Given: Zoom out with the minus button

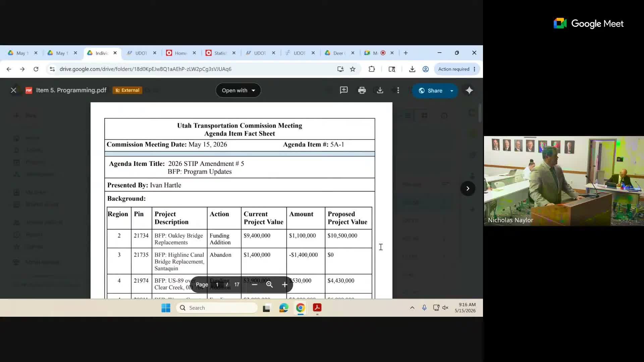Looking at the screenshot, I should pyautogui.click(x=255, y=285).
